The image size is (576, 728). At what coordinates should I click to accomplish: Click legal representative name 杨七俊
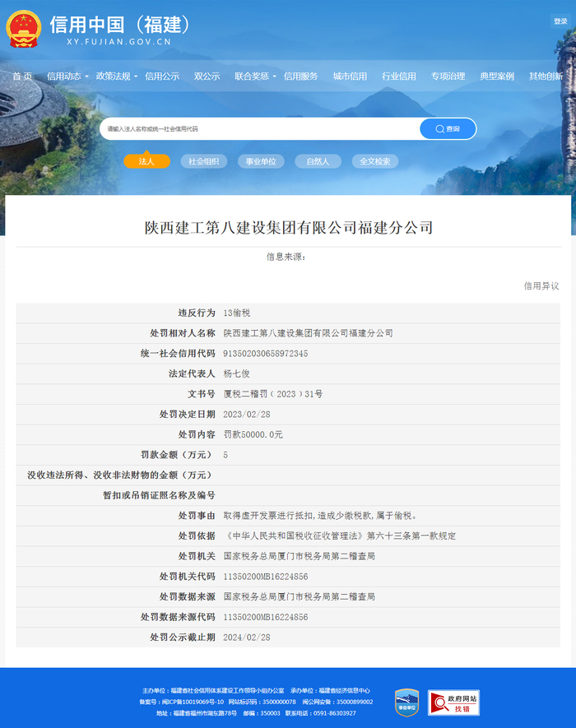[236, 373]
